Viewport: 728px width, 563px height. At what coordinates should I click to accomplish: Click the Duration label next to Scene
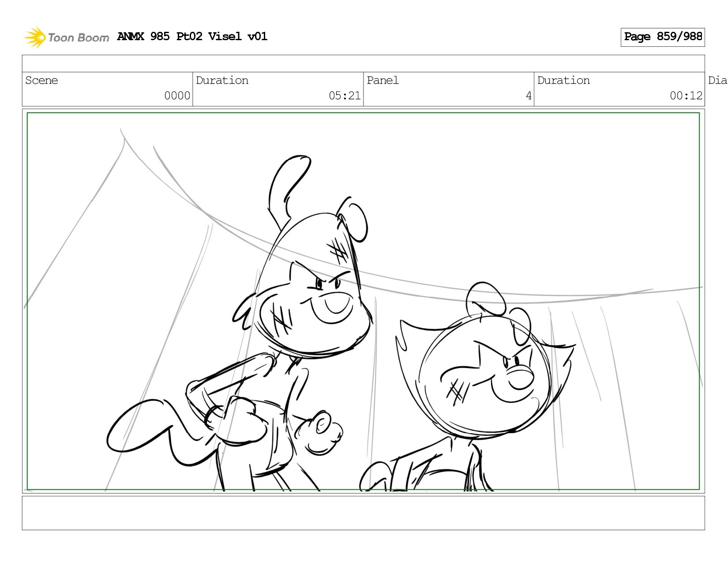click(222, 80)
